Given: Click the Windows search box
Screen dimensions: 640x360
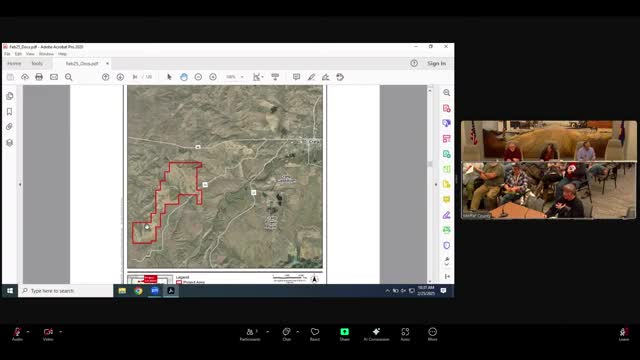Looking at the screenshot, I should 66,291.
